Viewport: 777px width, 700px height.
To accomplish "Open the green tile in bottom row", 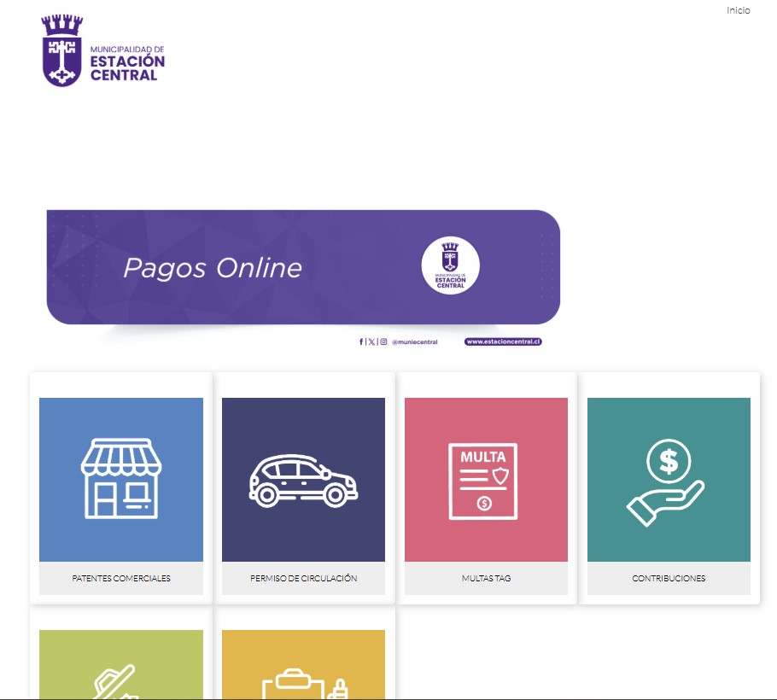I will [121, 665].
